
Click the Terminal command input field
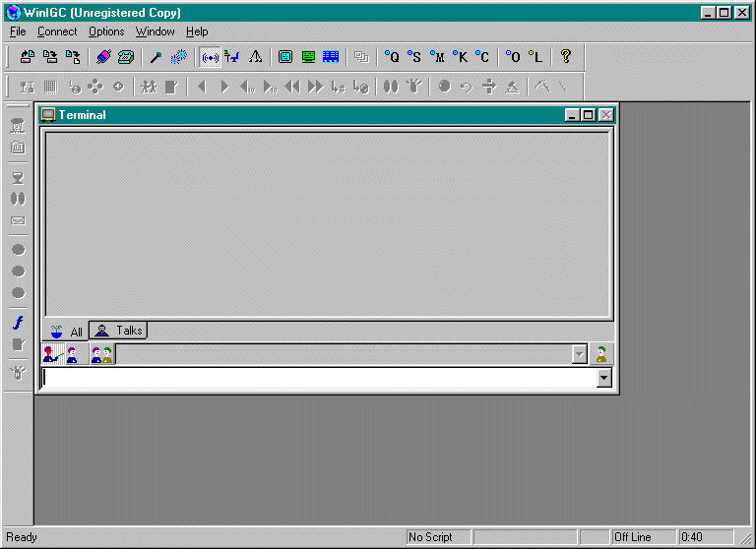pos(317,378)
